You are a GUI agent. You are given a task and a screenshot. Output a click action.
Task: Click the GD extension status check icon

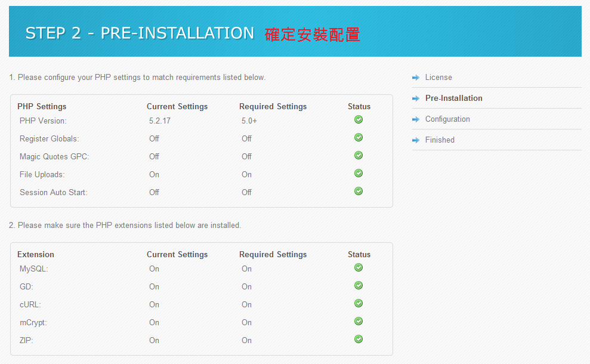[359, 285]
